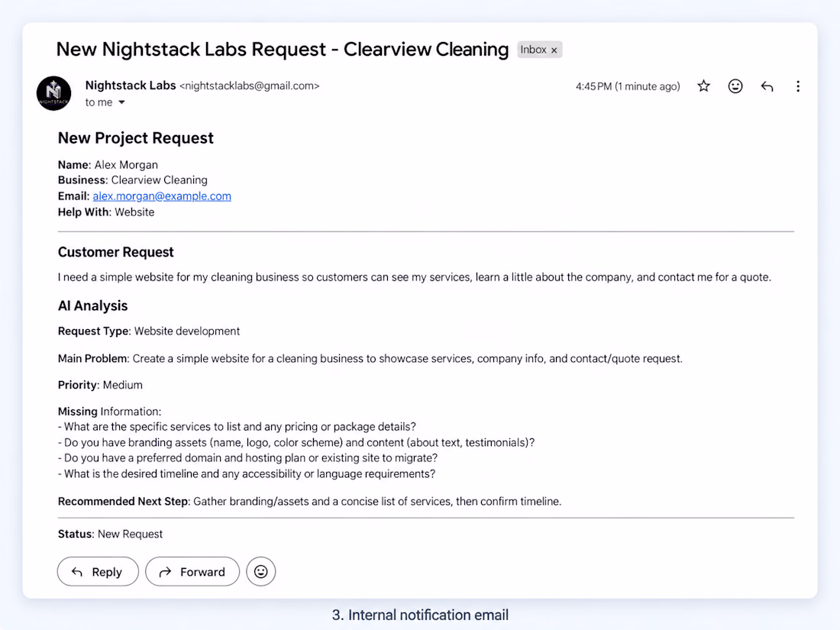Click the Nightstack Labs sender avatar
Screen dimensions: 840x630
(x=53, y=93)
